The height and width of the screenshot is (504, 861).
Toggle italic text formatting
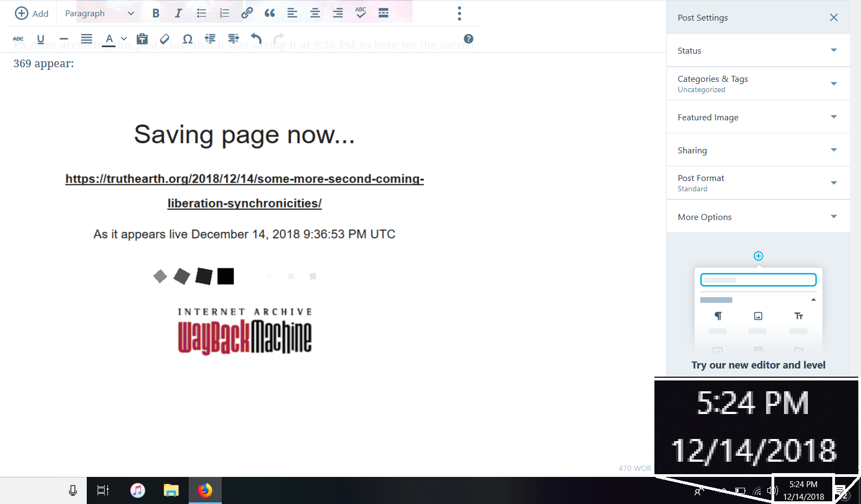click(178, 14)
